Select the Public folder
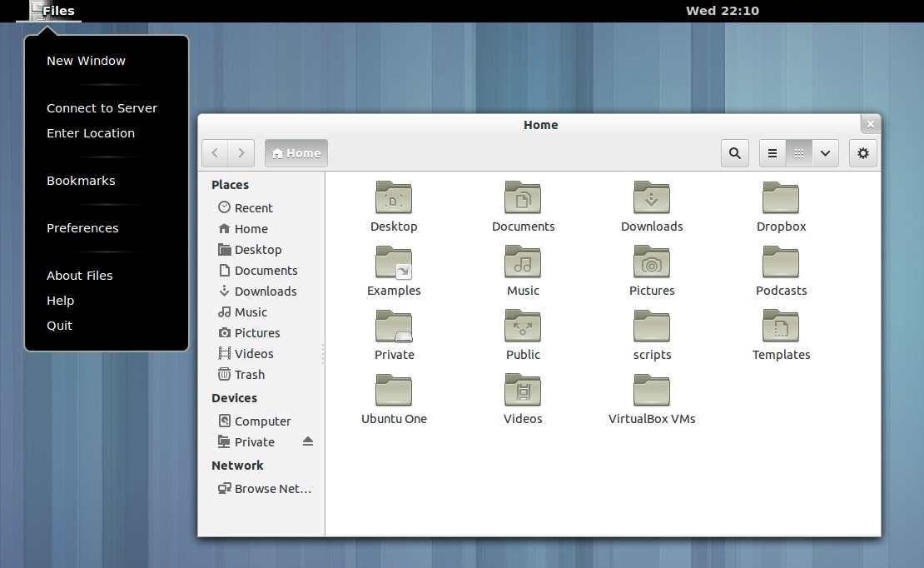This screenshot has height=568, width=924. 523,326
